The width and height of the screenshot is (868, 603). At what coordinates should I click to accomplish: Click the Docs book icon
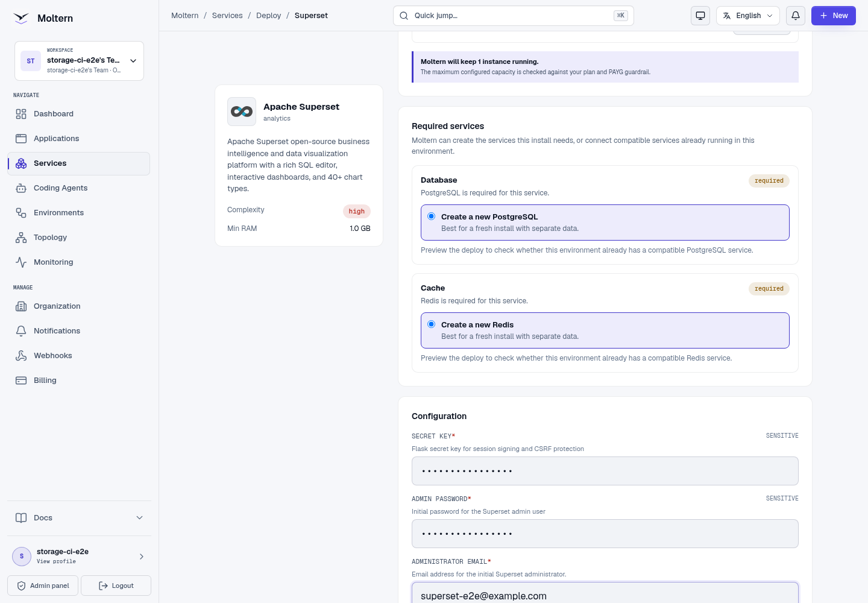pos(21,518)
